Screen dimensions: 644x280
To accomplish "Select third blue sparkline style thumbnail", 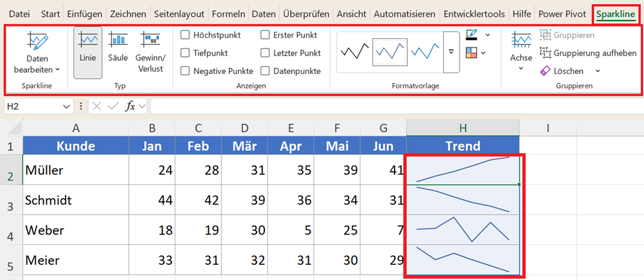I will click(x=425, y=52).
